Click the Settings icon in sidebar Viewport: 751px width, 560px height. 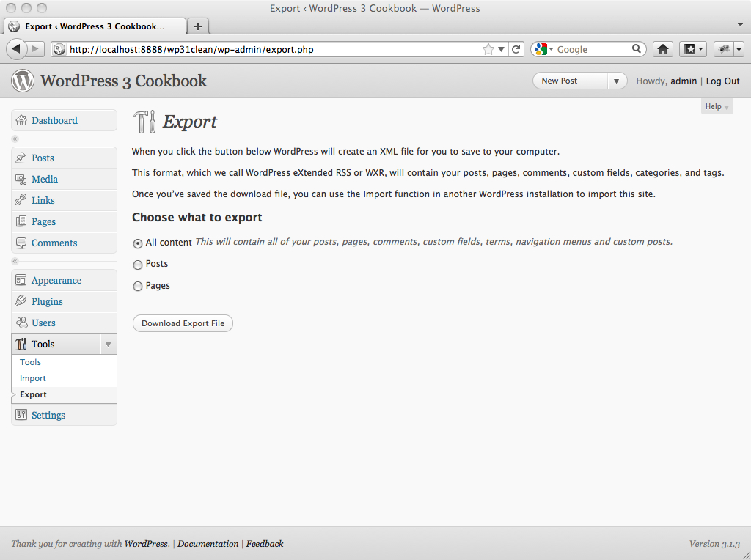click(x=21, y=414)
